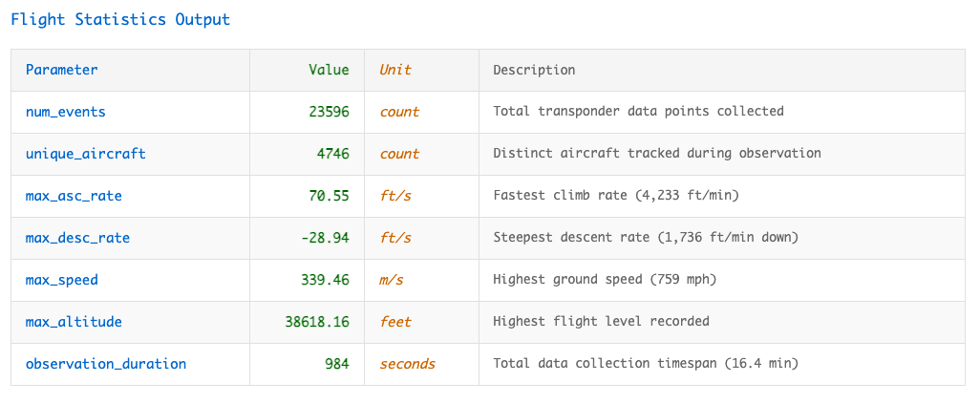This screenshot has width=980, height=404.
Task: Click the Highest ground speed description
Action: coord(605,280)
